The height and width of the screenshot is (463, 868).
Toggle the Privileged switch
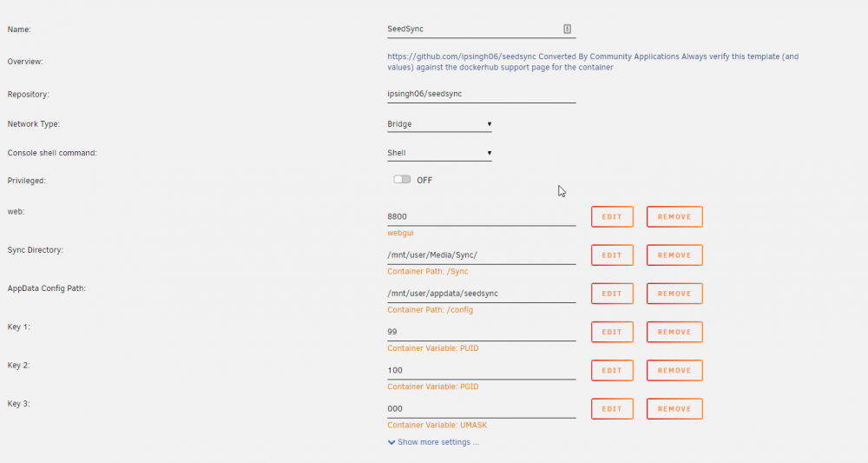click(x=402, y=180)
